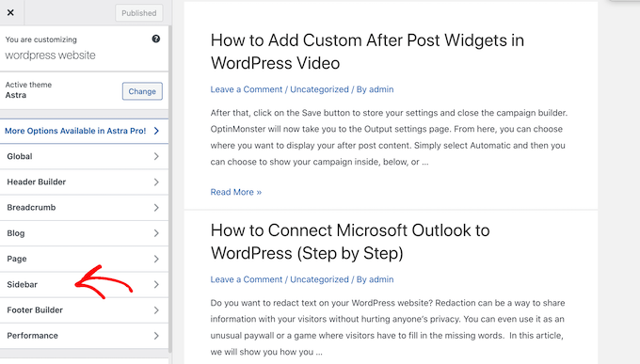Click Leave a Comment on first post

click(247, 89)
